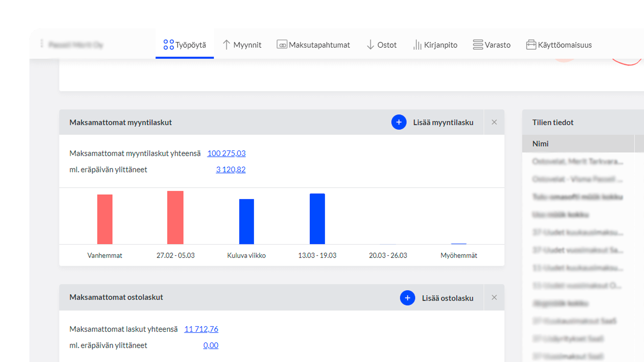The image size is (644, 362).
Task: Open the 11 712,76 unpaid purchases link
Action: pos(201,329)
